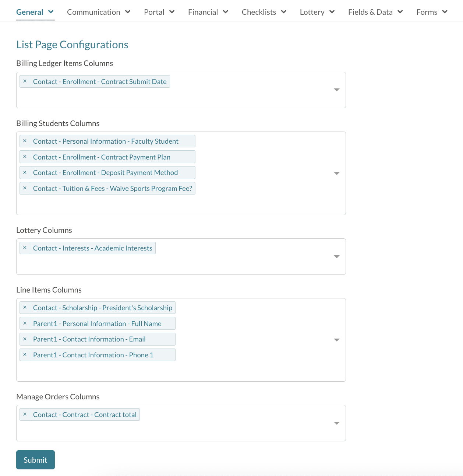Click the Submit button
Screen dimensions: 463x476
click(x=35, y=460)
